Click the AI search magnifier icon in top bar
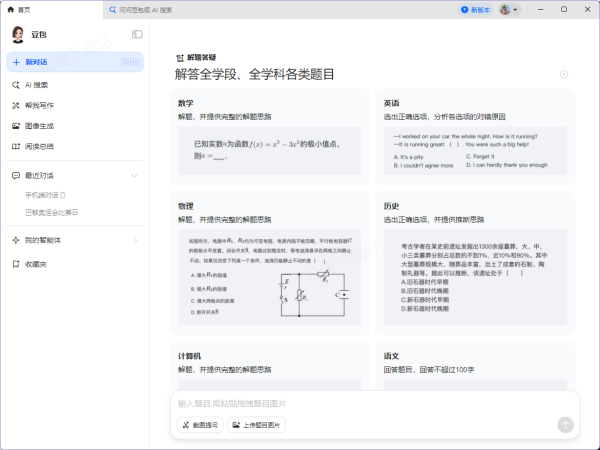 pyautogui.click(x=112, y=10)
